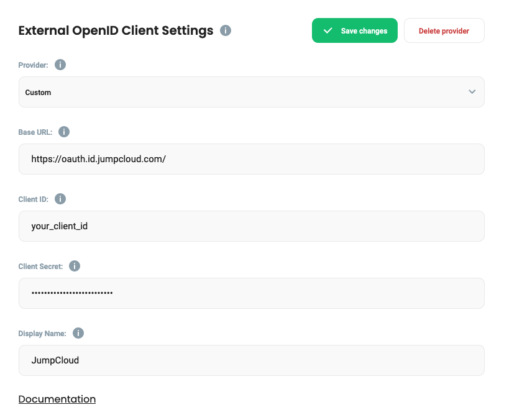Open the Documentation link
The width and height of the screenshot is (517, 420).
(x=57, y=399)
